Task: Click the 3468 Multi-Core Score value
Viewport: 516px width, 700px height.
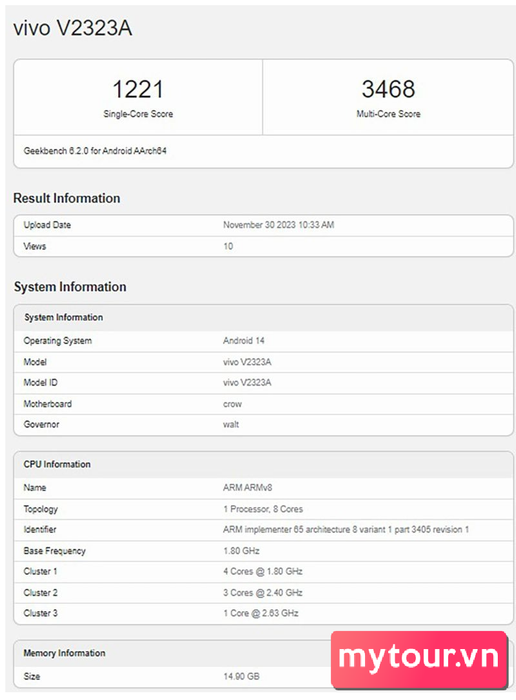Action: (388, 89)
